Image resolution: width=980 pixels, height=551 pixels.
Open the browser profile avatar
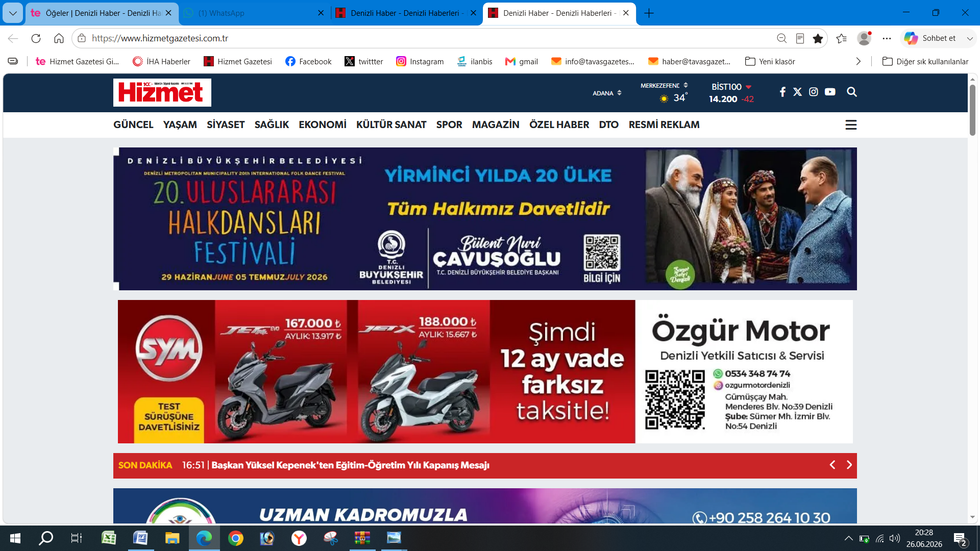[x=864, y=38]
